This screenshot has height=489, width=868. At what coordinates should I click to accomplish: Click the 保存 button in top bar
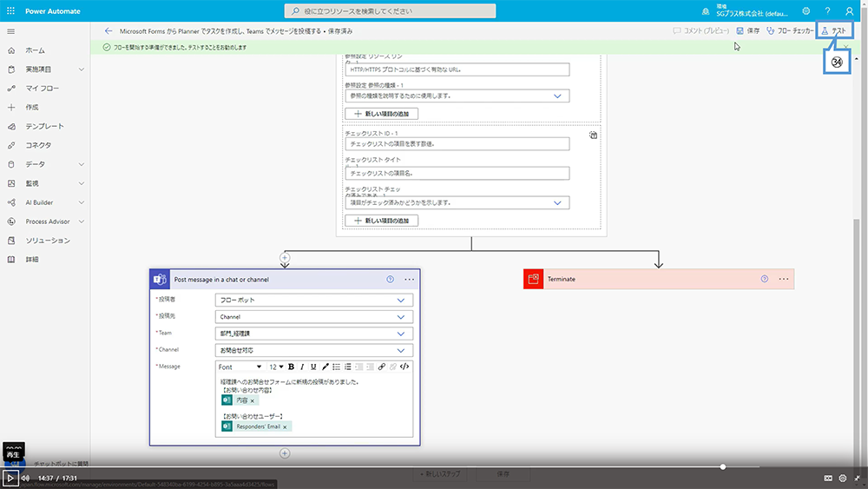tap(748, 31)
